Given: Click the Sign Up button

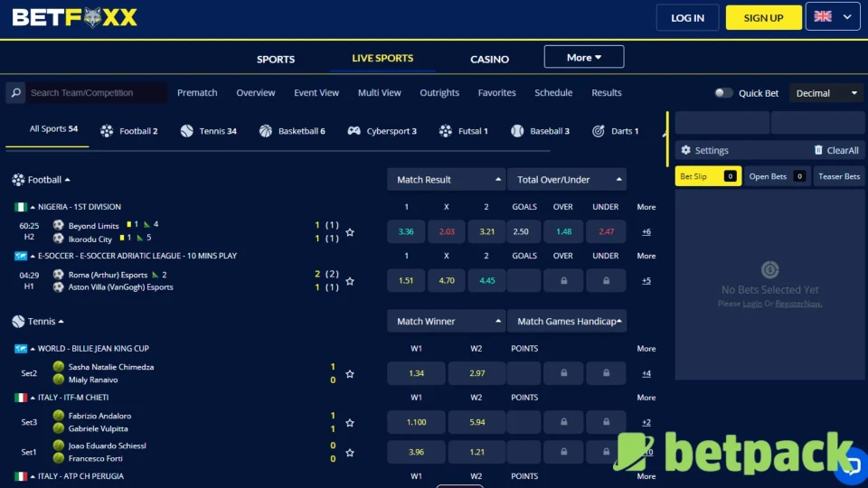Looking at the screenshot, I should [763, 18].
